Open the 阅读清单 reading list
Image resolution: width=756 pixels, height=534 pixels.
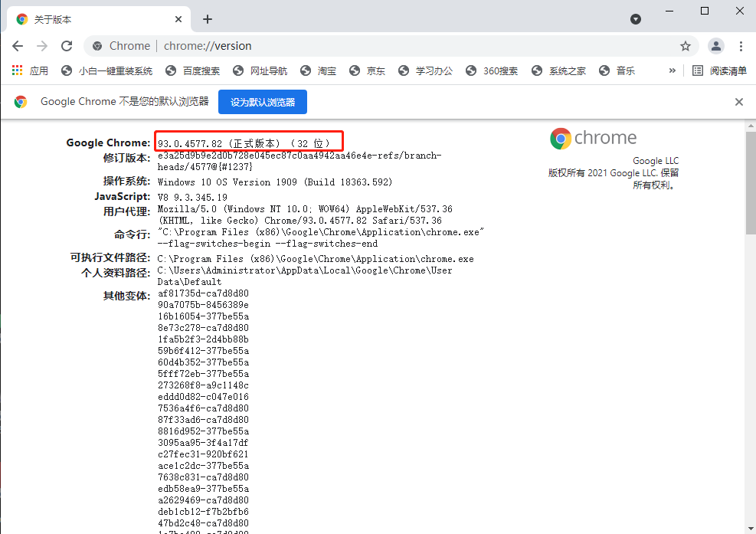tap(719, 71)
